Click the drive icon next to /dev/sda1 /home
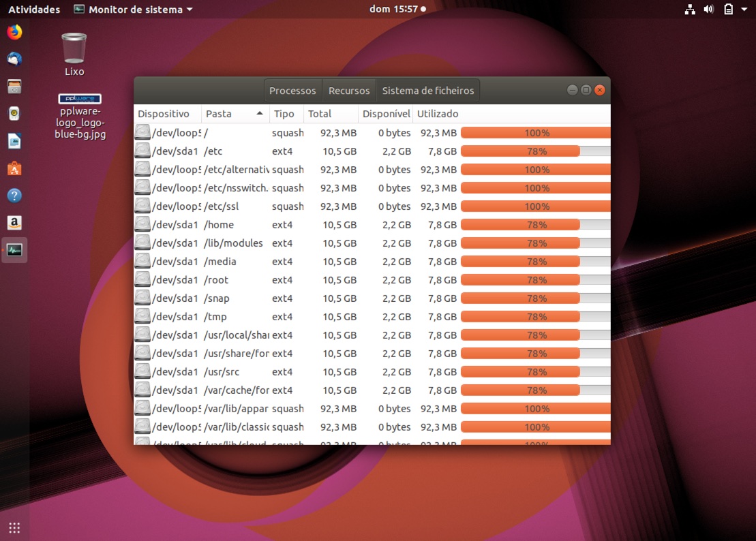 (x=142, y=224)
